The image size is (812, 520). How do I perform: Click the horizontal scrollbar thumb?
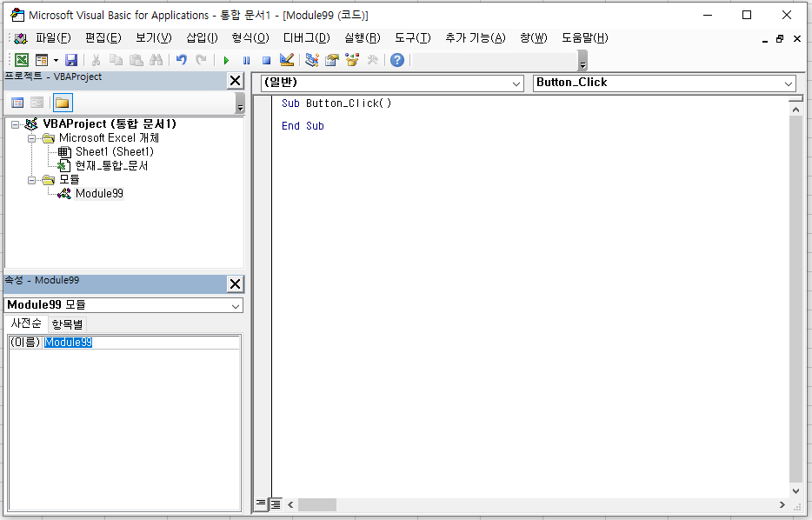tap(317, 504)
